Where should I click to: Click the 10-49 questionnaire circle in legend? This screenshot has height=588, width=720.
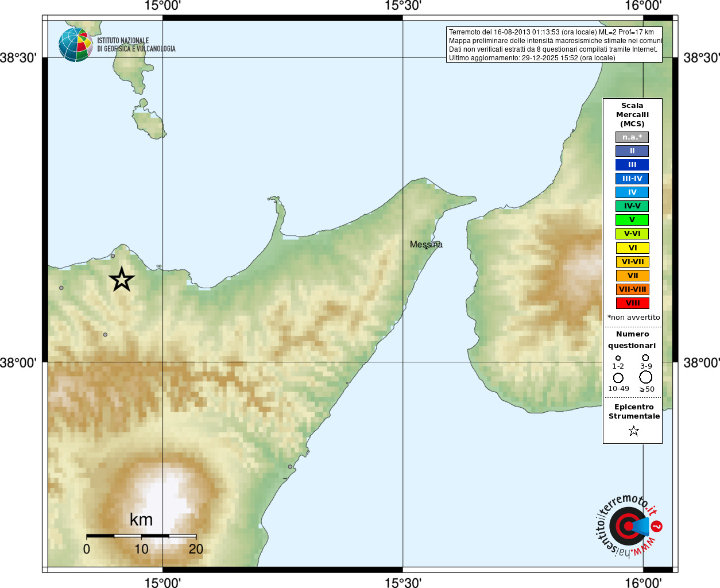click(618, 378)
